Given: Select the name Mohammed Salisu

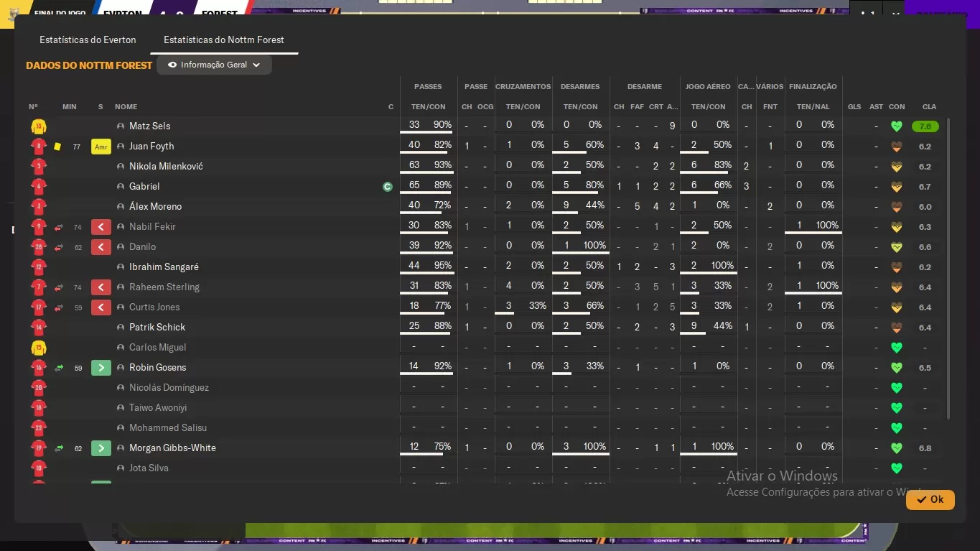Looking at the screenshot, I should coord(168,428).
